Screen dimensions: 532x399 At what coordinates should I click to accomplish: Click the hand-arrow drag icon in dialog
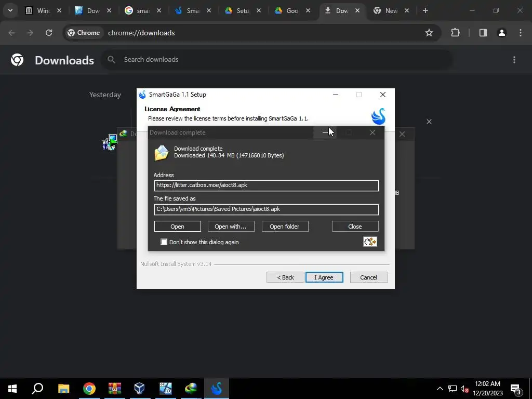370,242
